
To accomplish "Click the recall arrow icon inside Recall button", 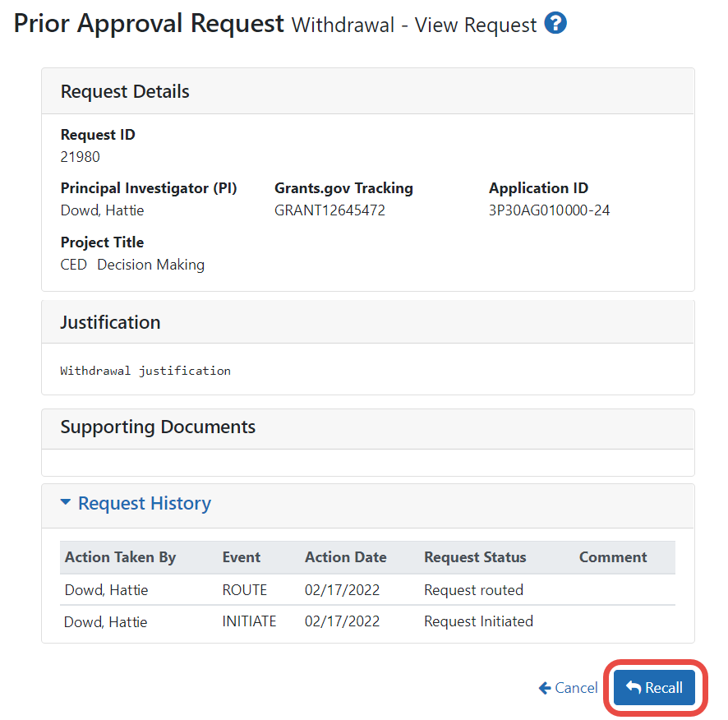I will [635, 688].
